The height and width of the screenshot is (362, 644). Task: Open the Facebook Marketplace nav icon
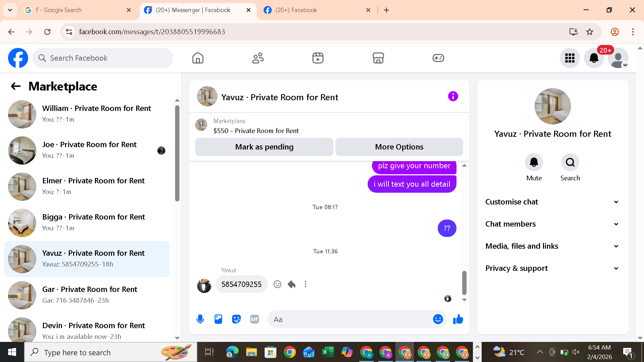click(x=378, y=58)
